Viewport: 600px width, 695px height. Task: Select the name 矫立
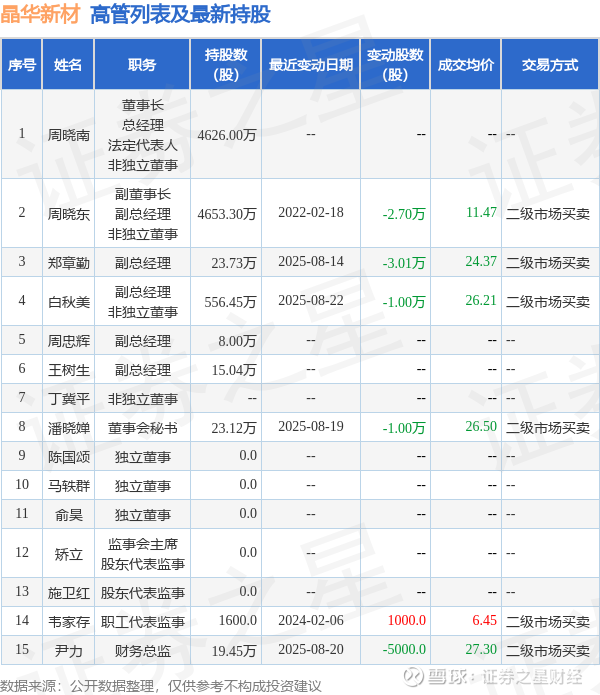click(69, 554)
